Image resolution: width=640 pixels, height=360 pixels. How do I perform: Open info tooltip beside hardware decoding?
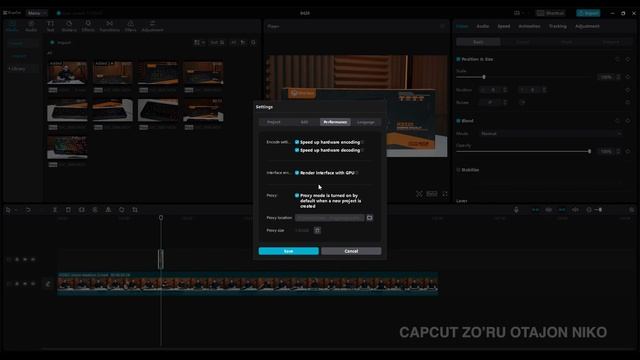point(362,150)
